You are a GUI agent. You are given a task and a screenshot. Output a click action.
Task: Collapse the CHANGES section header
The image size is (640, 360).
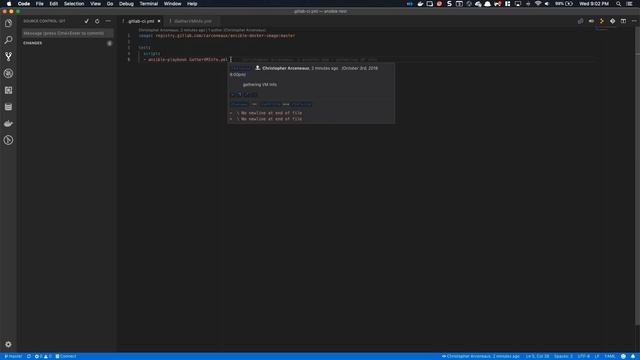click(33, 43)
